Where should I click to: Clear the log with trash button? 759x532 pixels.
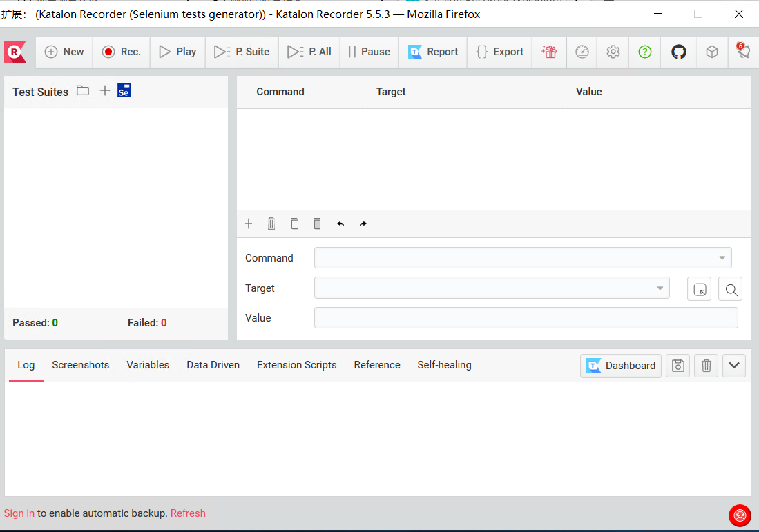click(707, 366)
